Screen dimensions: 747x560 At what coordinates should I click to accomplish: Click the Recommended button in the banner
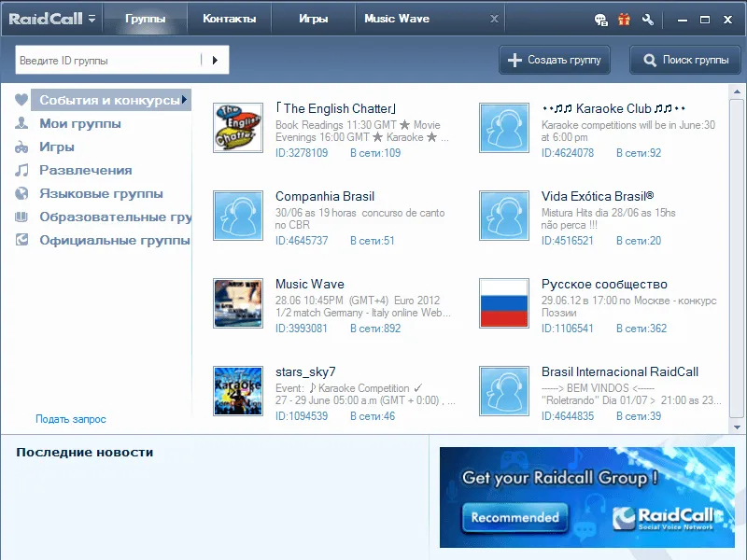point(514,517)
